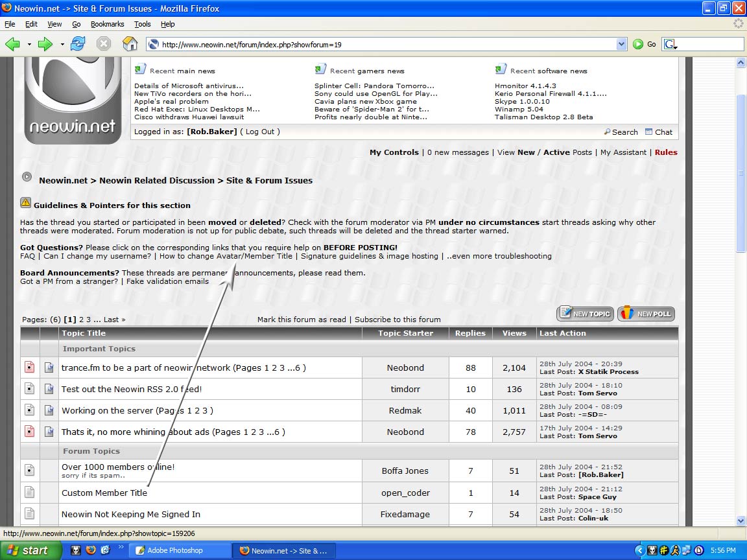Click the Recent gamers news icon
Screen dimensions: 747x560
[320, 69]
